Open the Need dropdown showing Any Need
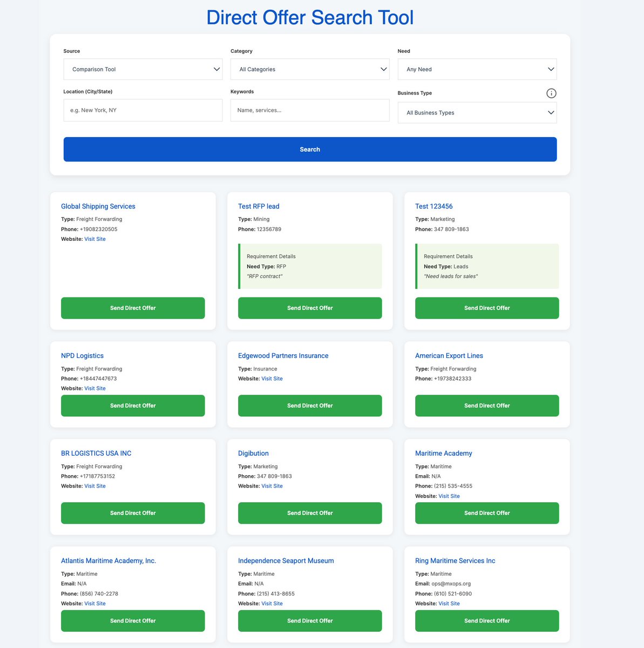The image size is (644, 648). coord(477,69)
